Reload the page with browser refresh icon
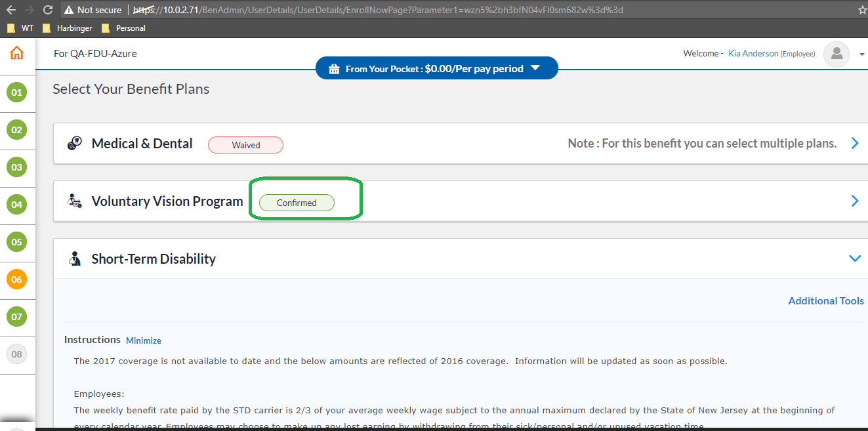 coord(48,10)
